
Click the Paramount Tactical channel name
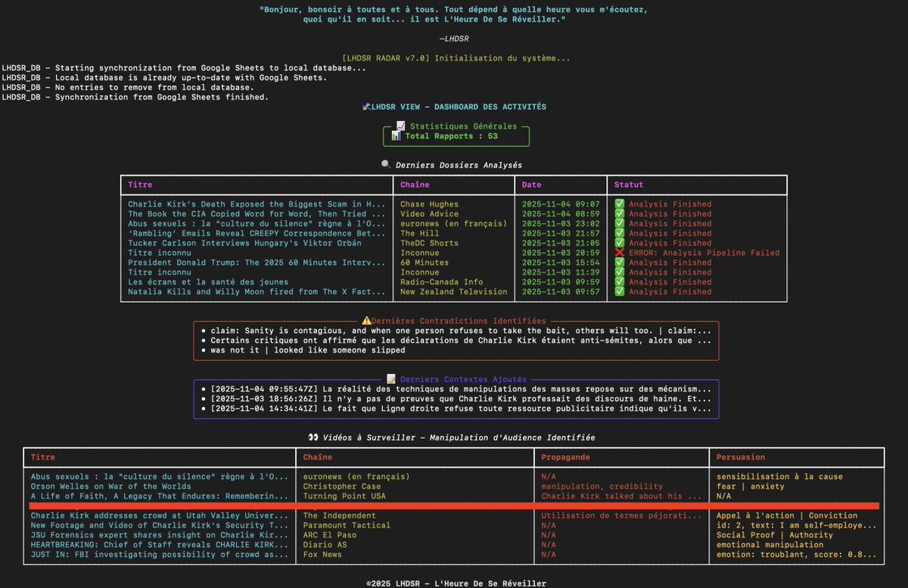pyautogui.click(x=347, y=525)
